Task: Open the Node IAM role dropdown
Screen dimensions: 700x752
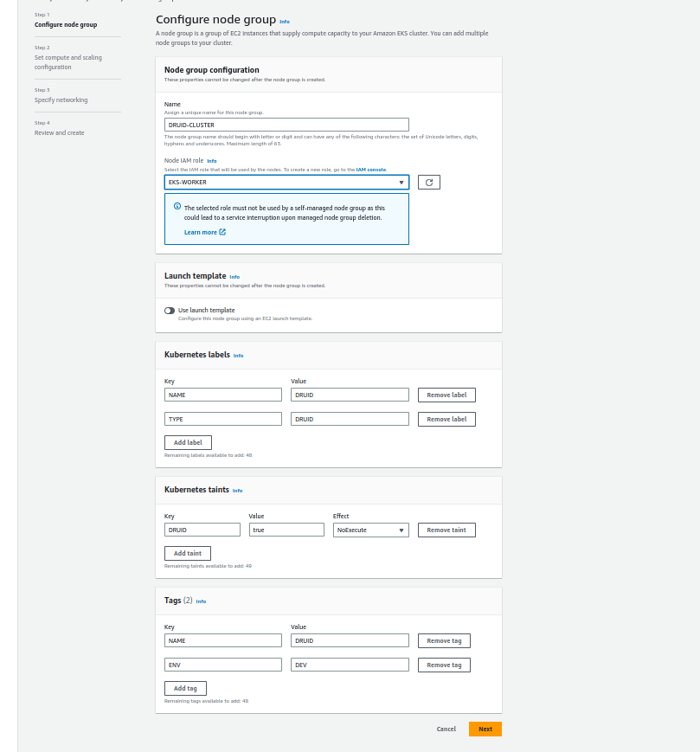Action: 286,183
